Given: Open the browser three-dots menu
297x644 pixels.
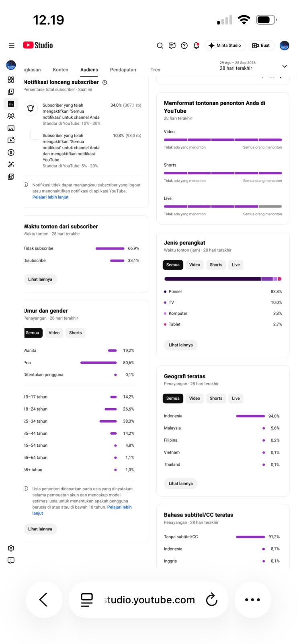Looking at the screenshot, I should 253,600.
